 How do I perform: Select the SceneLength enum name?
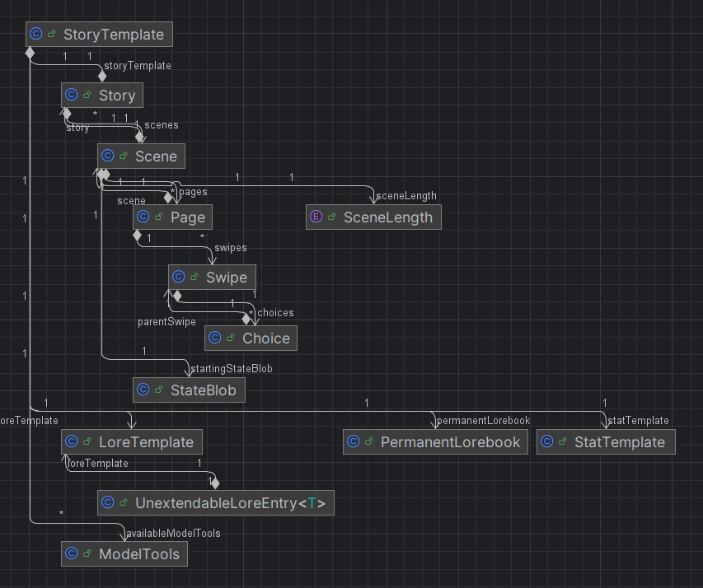click(388, 217)
